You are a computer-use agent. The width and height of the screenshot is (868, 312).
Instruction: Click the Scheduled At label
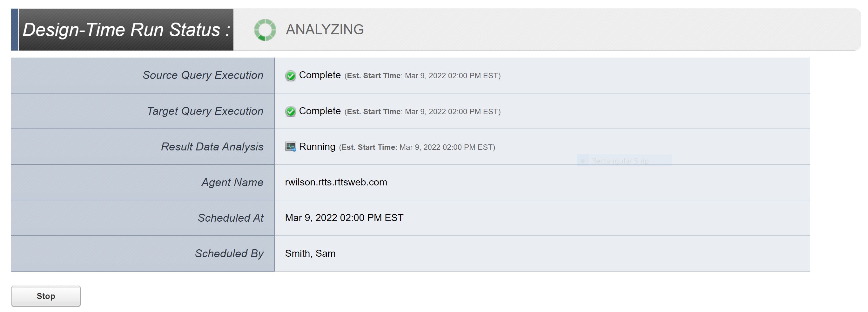(x=231, y=218)
